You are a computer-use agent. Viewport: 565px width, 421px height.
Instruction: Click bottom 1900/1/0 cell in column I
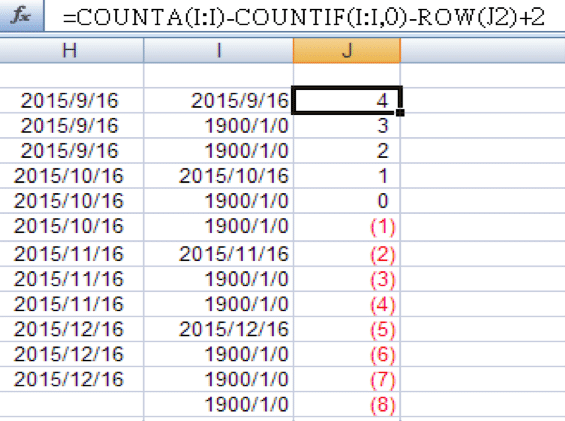(x=219, y=404)
